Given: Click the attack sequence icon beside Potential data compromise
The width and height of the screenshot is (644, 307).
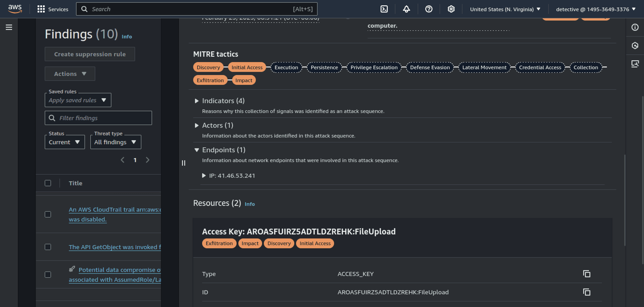Looking at the screenshot, I should click(72, 269).
